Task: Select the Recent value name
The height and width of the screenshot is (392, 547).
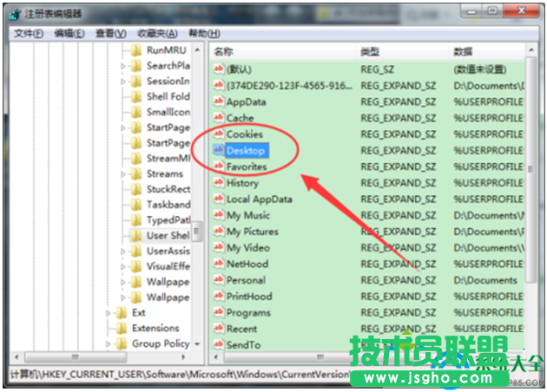Action: coord(241,329)
